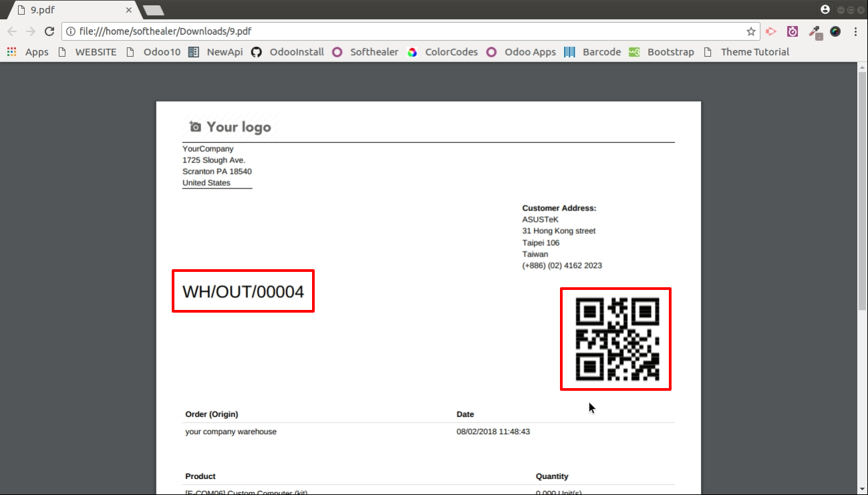The height and width of the screenshot is (495, 868).
Task: Click the 1725 Slough Ave. address line
Action: [214, 160]
